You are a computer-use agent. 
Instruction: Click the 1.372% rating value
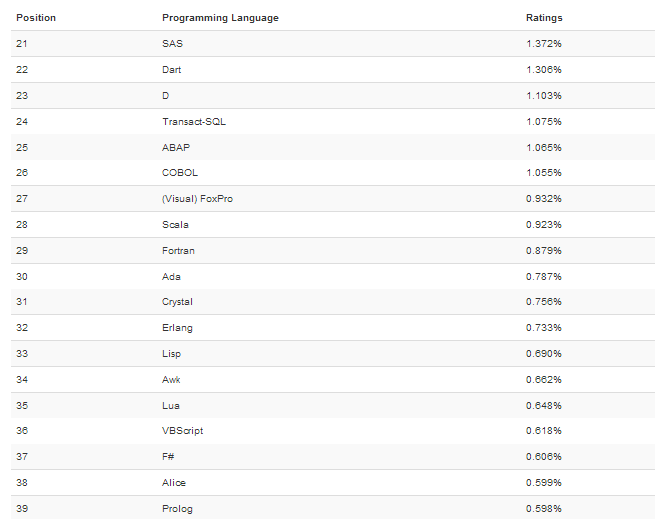click(x=544, y=44)
